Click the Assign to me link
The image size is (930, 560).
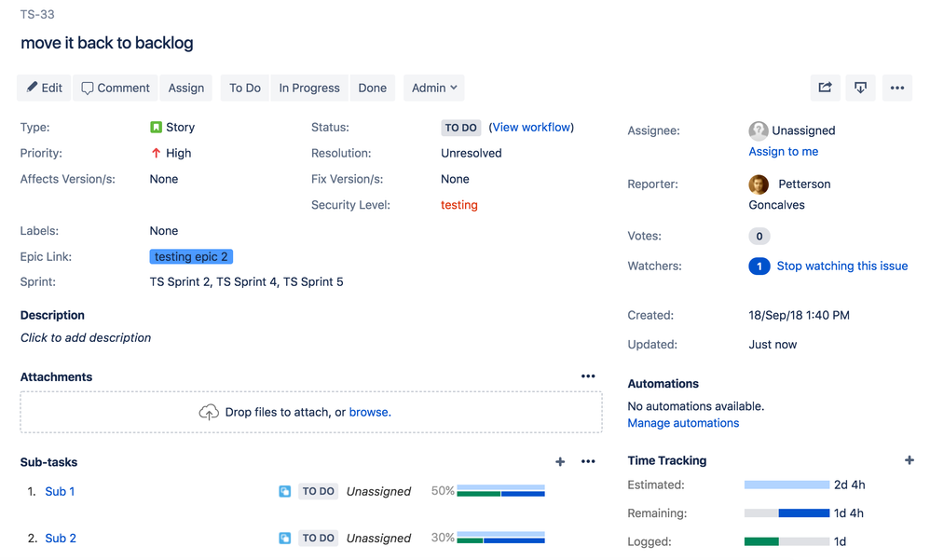coord(784,151)
